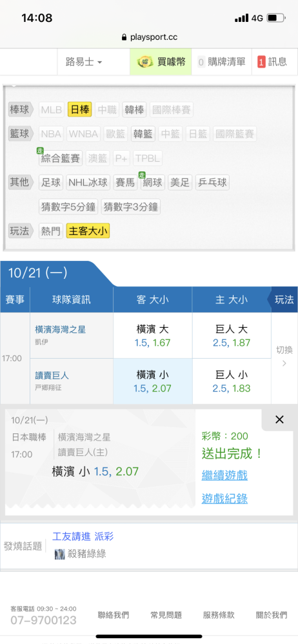Pick the 巨人 小 2.5, 1.83 bet option
Image resolution: width=298 pixels, height=644 pixels.
[x=232, y=381]
